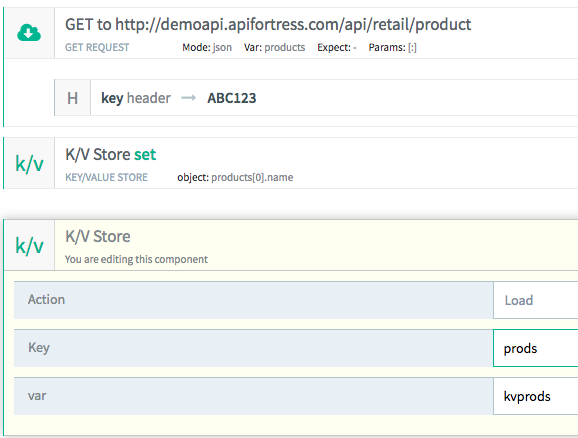Click the k/v icon of the component being edited
This screenshot has width=578, height=438.
tap(29, 245)
